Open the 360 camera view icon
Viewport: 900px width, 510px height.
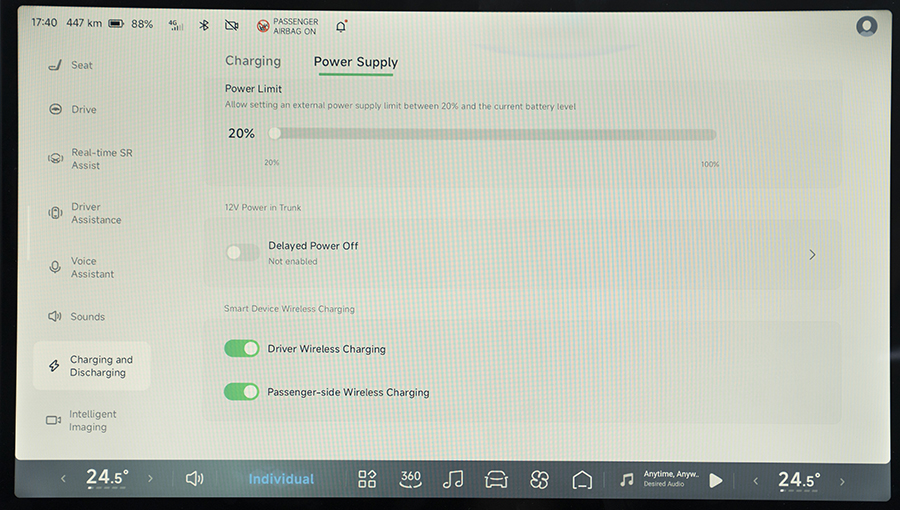tap(410, 479)
